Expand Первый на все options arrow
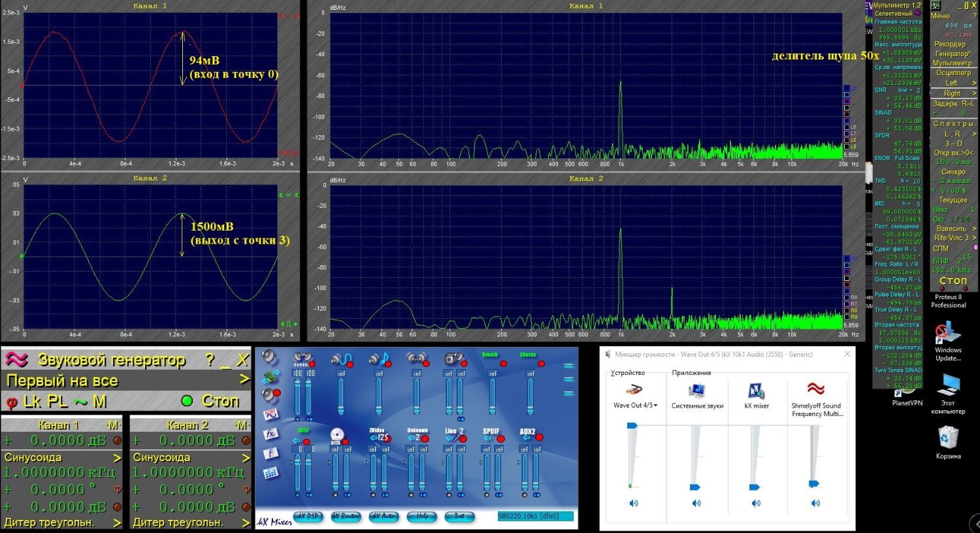The image size is (980, 533). [244, 380]
